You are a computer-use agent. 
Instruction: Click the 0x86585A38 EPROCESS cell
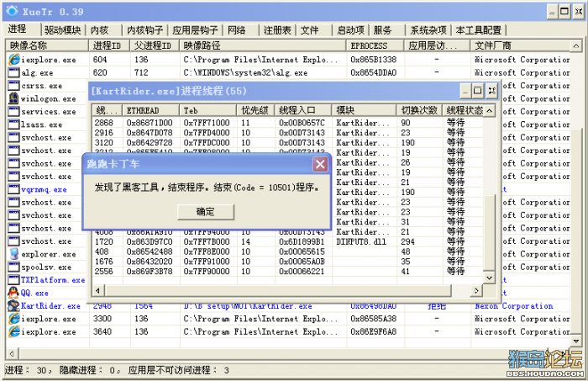pyautogui.click(x=374, y=319)
